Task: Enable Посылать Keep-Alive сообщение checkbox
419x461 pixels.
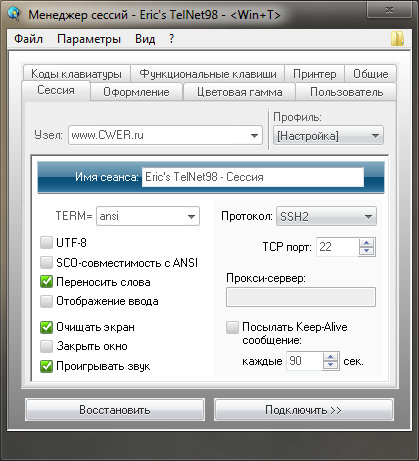Action: [232, 327]
